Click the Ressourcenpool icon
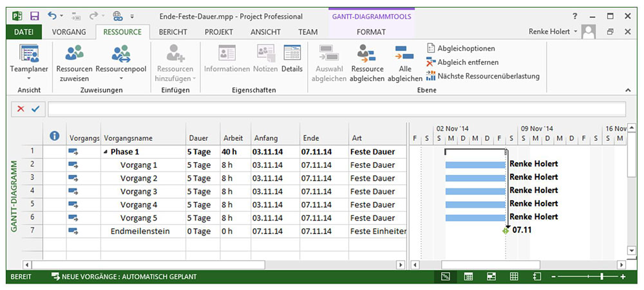Image resolution: width=644 pixels, height=290 pixels. click(121, 53)
